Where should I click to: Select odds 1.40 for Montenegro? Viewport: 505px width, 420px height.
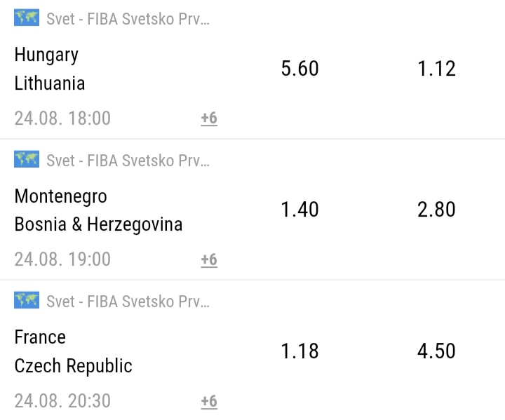[x=300, y=210]
